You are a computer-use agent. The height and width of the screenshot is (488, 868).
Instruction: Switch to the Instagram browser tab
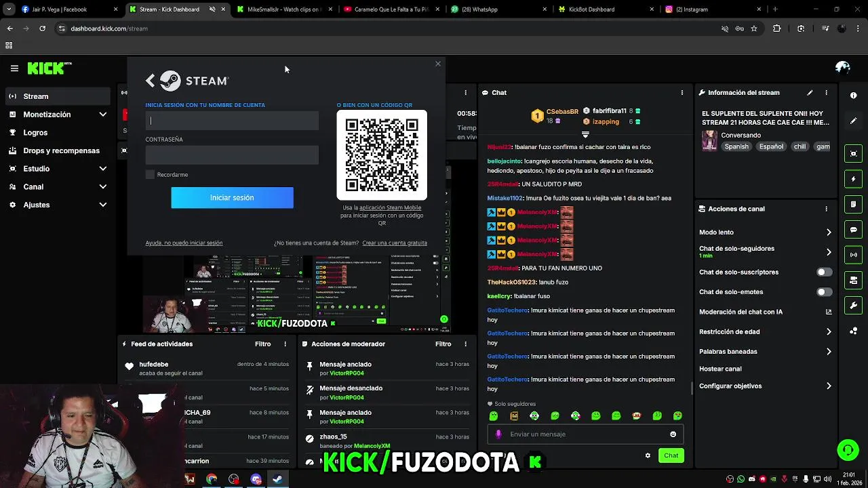click(x=713, y=9)
